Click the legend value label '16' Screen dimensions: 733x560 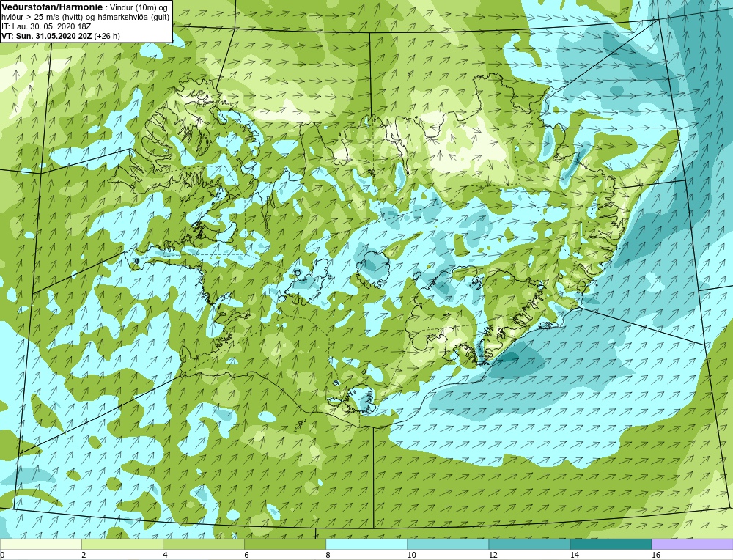(x=655, y=555)
